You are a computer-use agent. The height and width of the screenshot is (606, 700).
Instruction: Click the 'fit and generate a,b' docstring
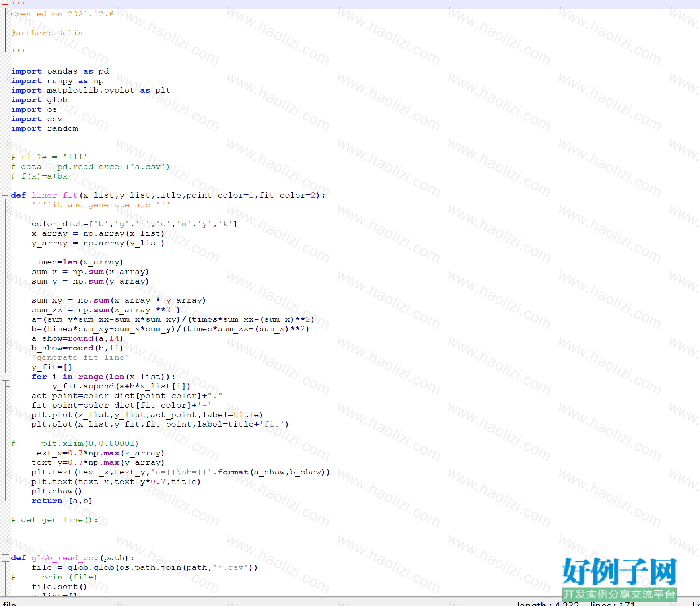(x=101, y=205)
